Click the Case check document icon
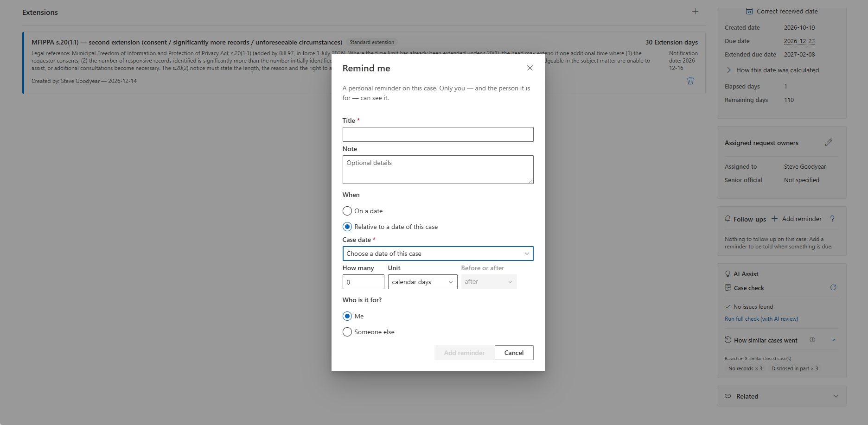The height and width of the screenshot is (425, 868). pyautogui.click(x=728, y=287)
